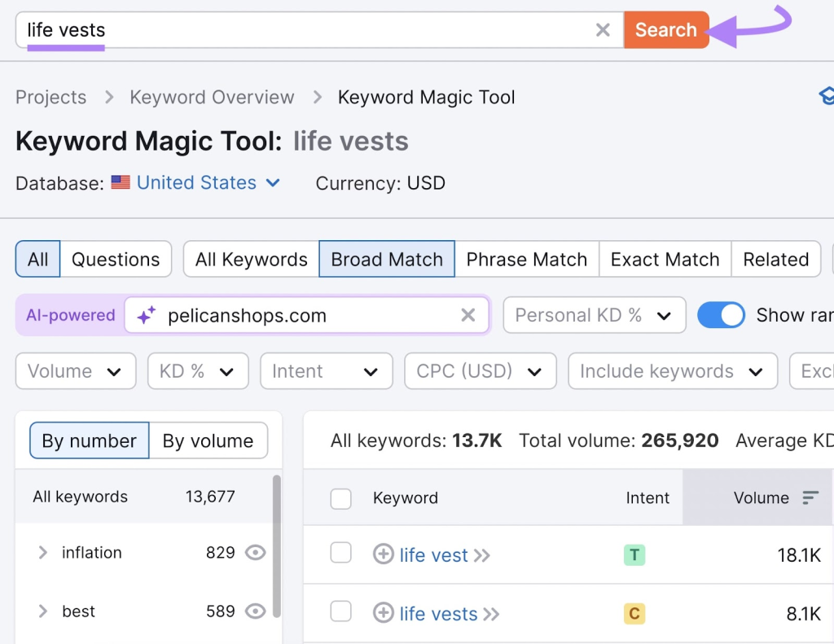Click the plus icon beside life vest
This screenshot has height=644, width=834.
click(383, 554)
